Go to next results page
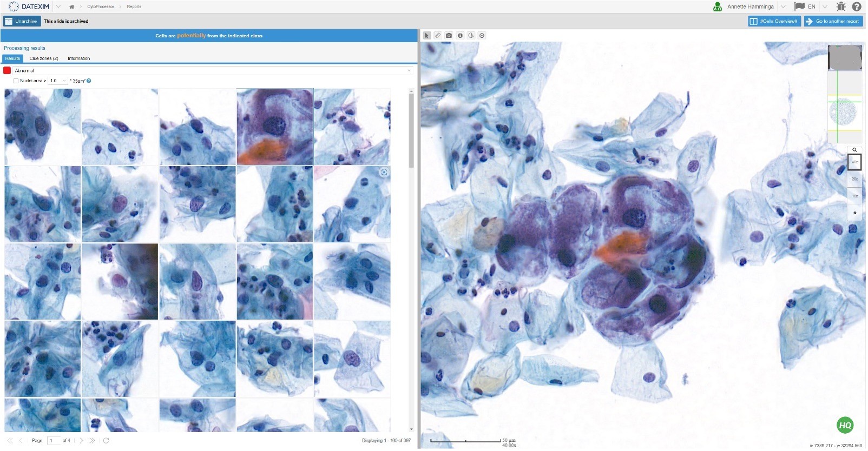 pyautogui.click(x=82, y=442)
